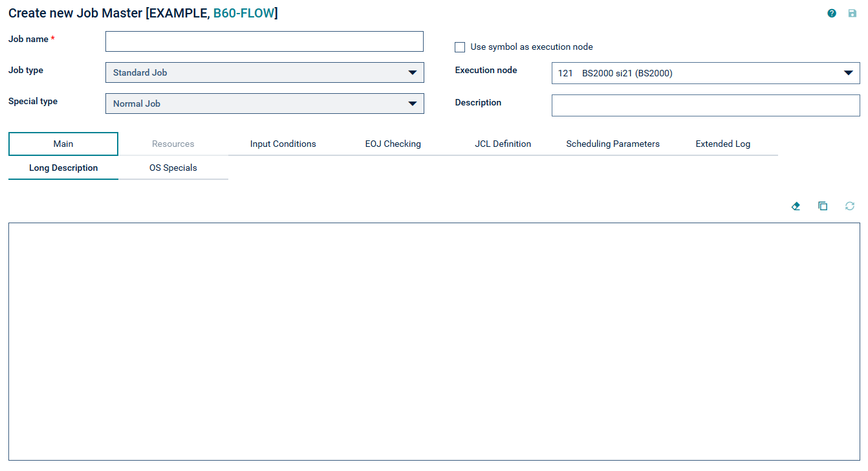
Task: Expand the Execution node dropdown
Action: coord(706,73)
